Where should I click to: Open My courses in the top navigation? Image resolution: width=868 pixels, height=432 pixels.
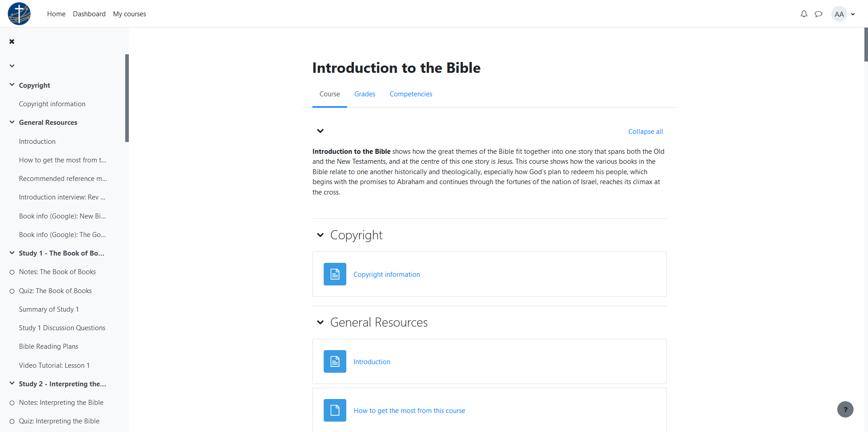(129, 14)
